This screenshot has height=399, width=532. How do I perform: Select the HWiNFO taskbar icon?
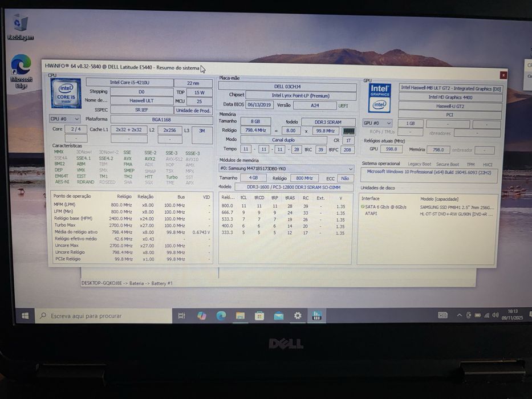(316, 316)
